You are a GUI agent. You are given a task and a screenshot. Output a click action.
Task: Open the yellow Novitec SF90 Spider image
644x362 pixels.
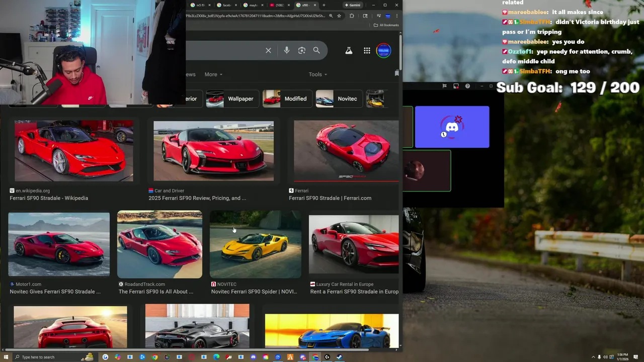click(256, 244)
